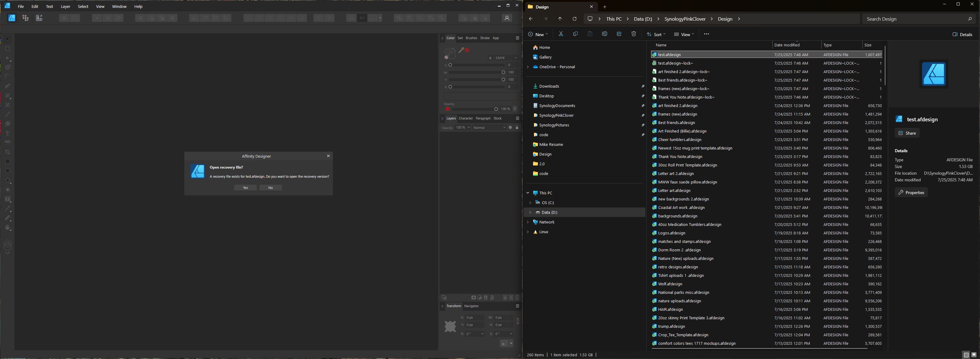Switch to the Pixel persona icon
Image resolution: width=980 pixels, height=359 pixels.
tap(25, 18)
